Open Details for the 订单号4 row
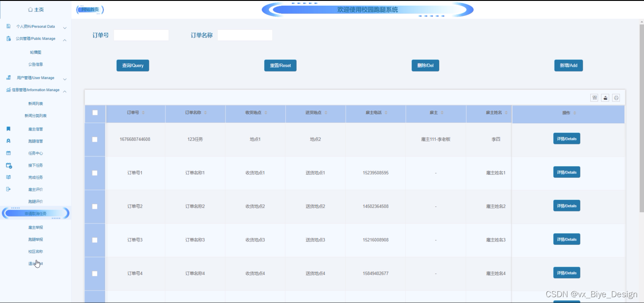This screenshot has height=303, width=644. click(567, 273)
